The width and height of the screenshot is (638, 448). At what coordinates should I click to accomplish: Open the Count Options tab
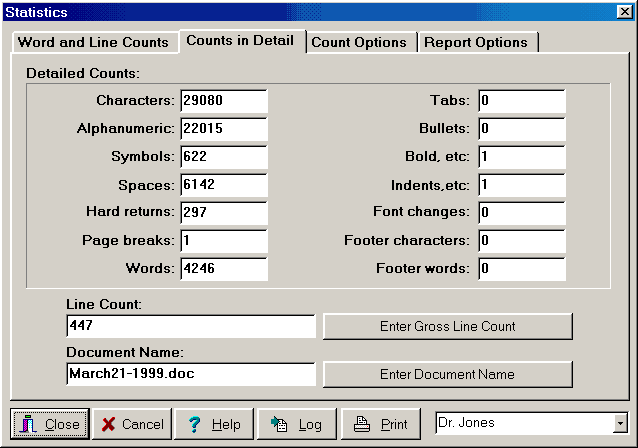pyautogui.click(x=359, y=42)
